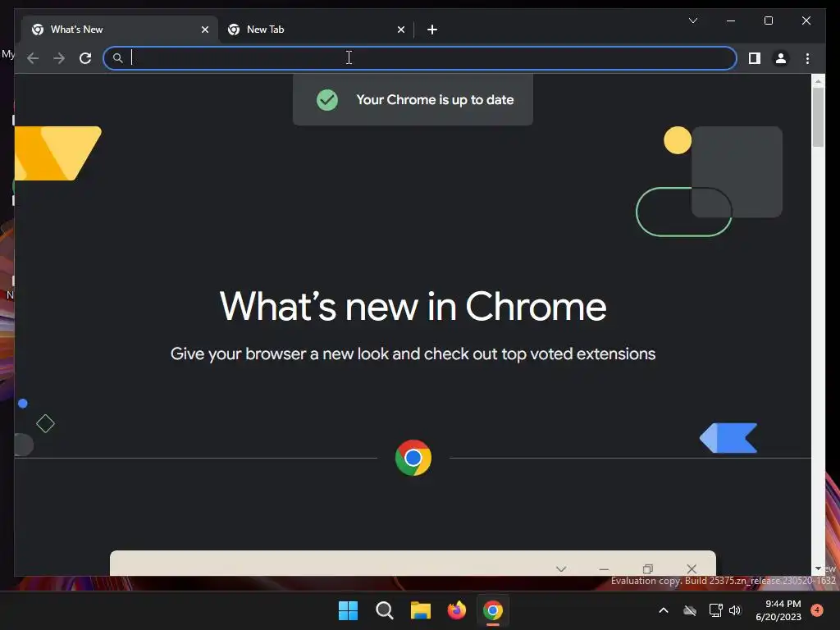Image resolution: width=840 pixels, height=630 pixels.
Task: Open the Windows Start menu
Action: tap(348, 610)
